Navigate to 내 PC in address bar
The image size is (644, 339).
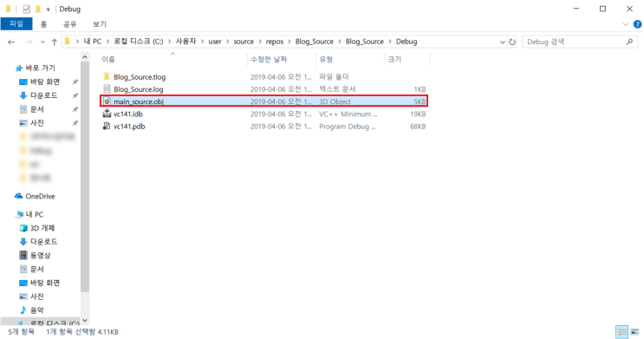click(93, 42)
